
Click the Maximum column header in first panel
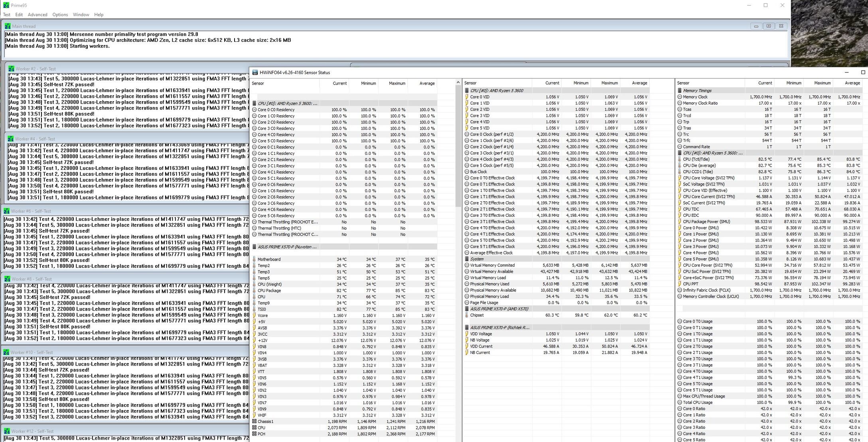tap(397, 83)
